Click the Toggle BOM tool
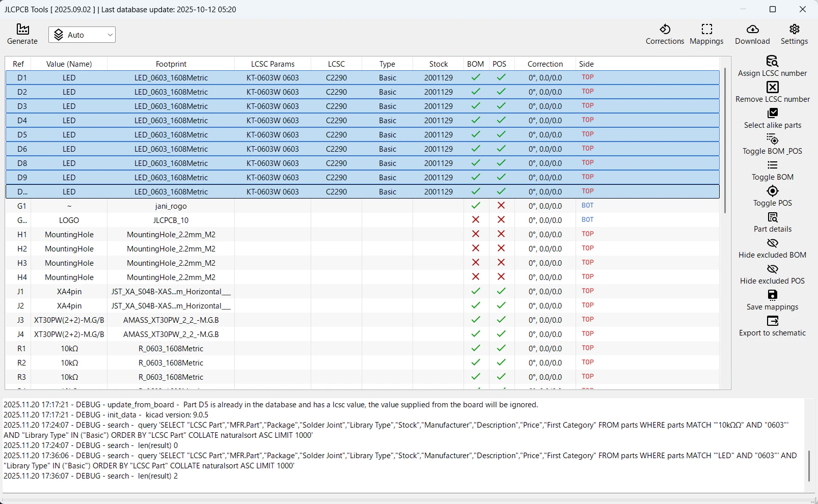818x504 pixels. tap(772, 170)
